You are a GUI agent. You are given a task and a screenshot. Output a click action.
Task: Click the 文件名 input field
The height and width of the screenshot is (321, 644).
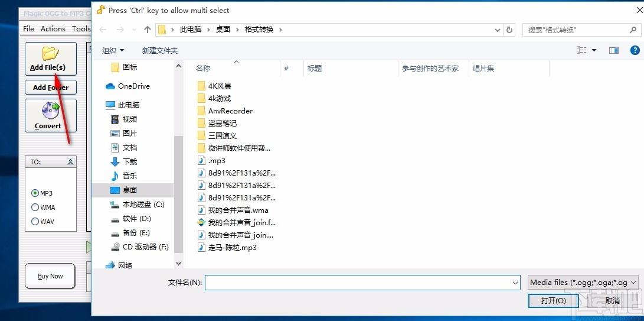click(x=362, y=283)
